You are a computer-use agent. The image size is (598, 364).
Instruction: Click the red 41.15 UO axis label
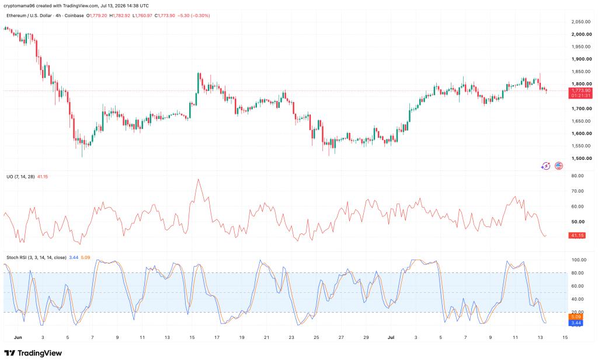tap(577, 236)
